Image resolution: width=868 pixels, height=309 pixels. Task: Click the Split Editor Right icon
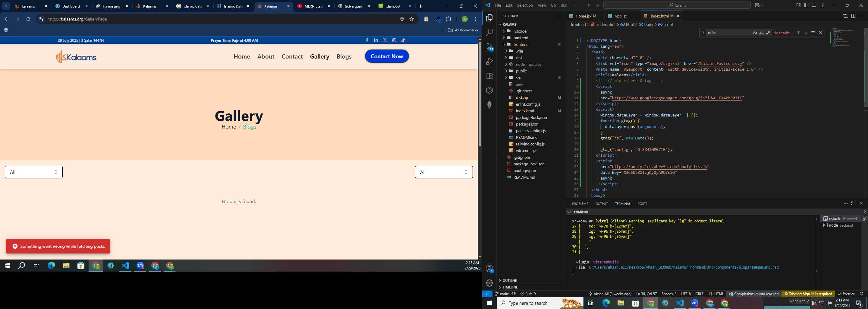[853, 16]
